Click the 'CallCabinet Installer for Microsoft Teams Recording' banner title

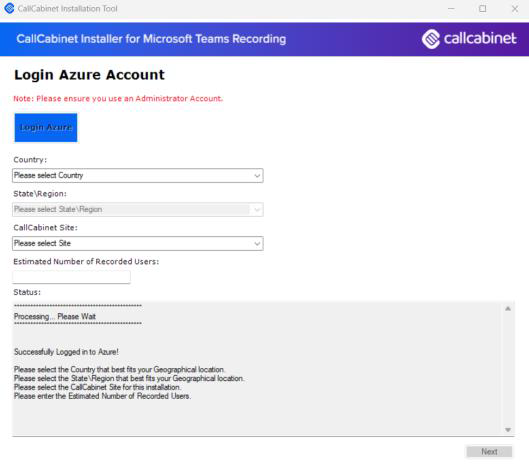tap(151, 39)
